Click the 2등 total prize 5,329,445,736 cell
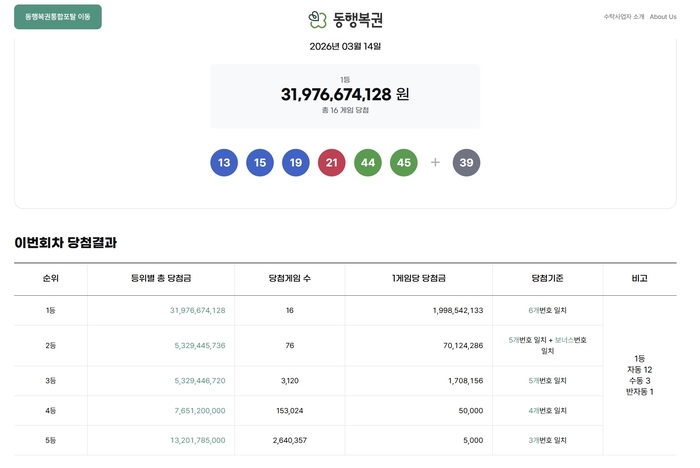700x468 pixels. 200,346
